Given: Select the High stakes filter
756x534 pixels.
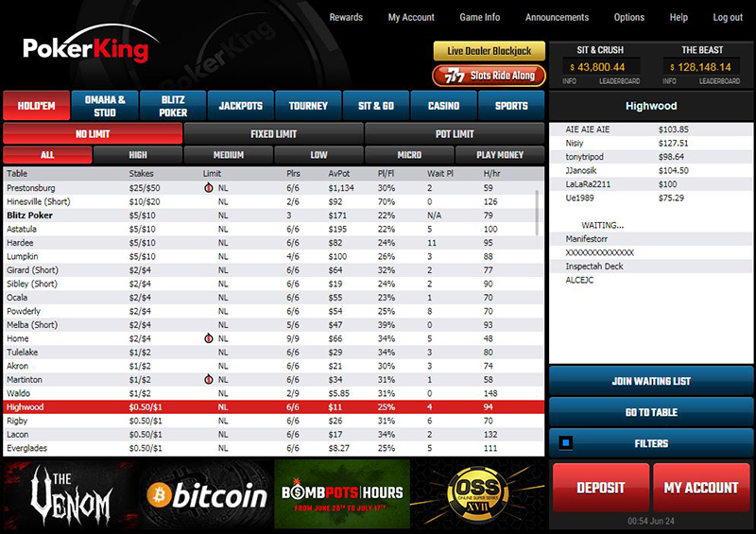Looking at the screenshot, I should click(138, 155).
